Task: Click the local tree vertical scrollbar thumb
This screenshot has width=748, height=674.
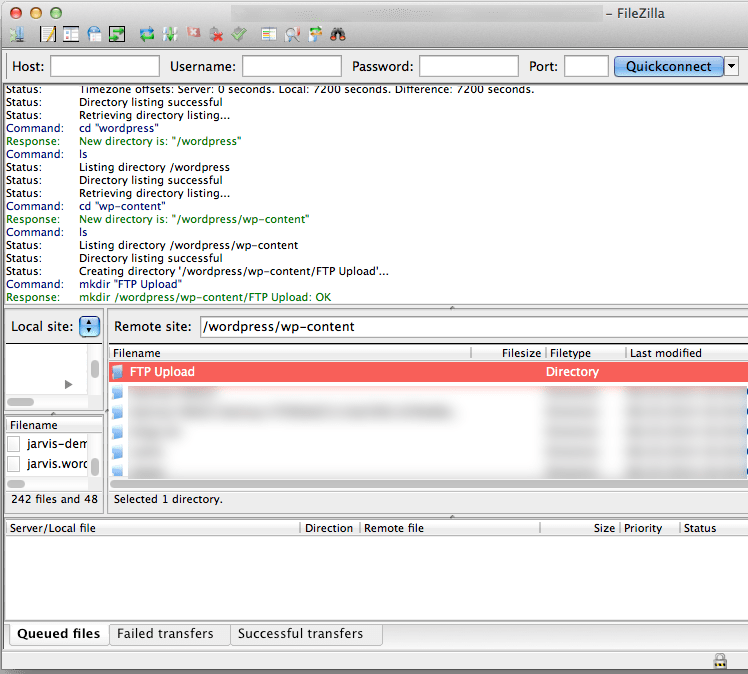Action: (95, 369)
